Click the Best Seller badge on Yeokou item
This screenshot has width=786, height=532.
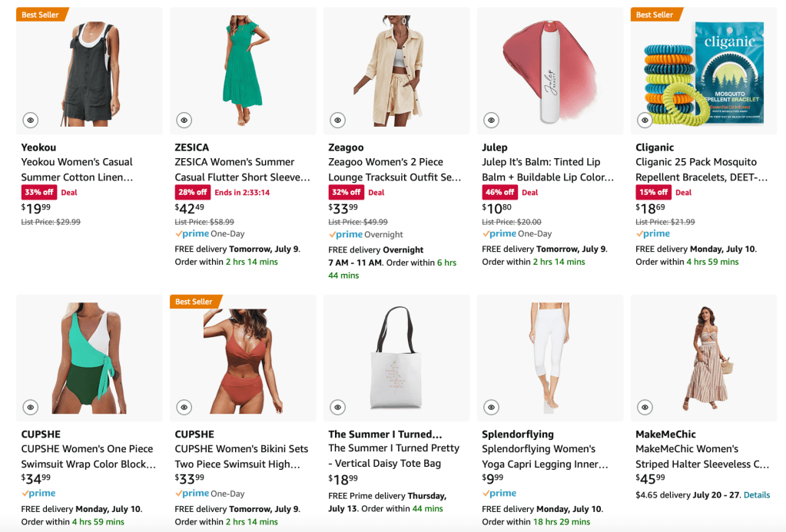pos(41,15)
